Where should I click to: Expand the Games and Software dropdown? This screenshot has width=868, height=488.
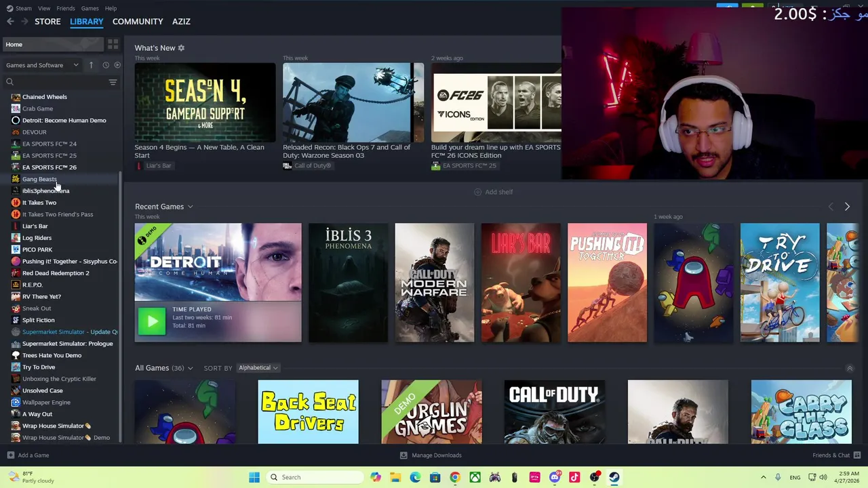pyautogui.click(x=42, y=65)
